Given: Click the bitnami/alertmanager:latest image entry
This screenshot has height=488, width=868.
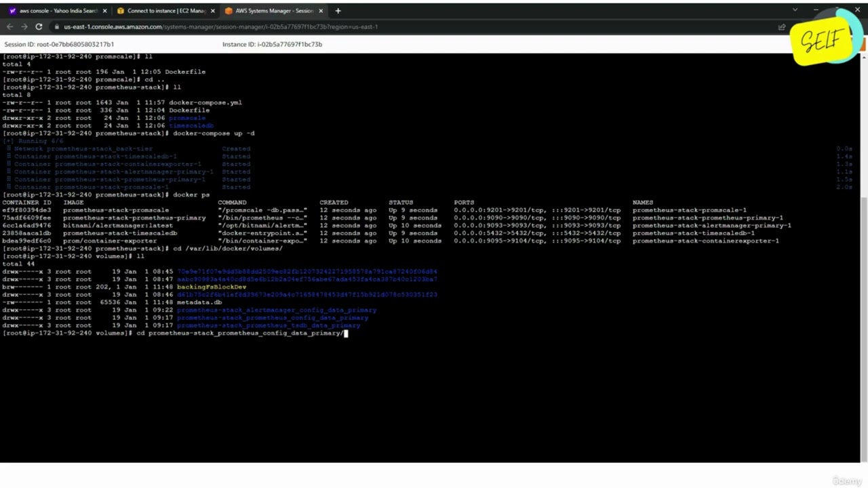Looking at the screenshot, I should click(x=118, y=226).
